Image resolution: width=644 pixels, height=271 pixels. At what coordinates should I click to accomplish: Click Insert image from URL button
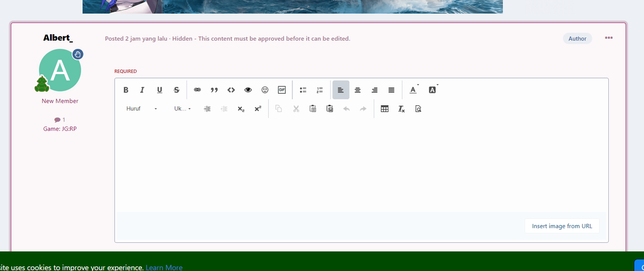pos(562,226)
